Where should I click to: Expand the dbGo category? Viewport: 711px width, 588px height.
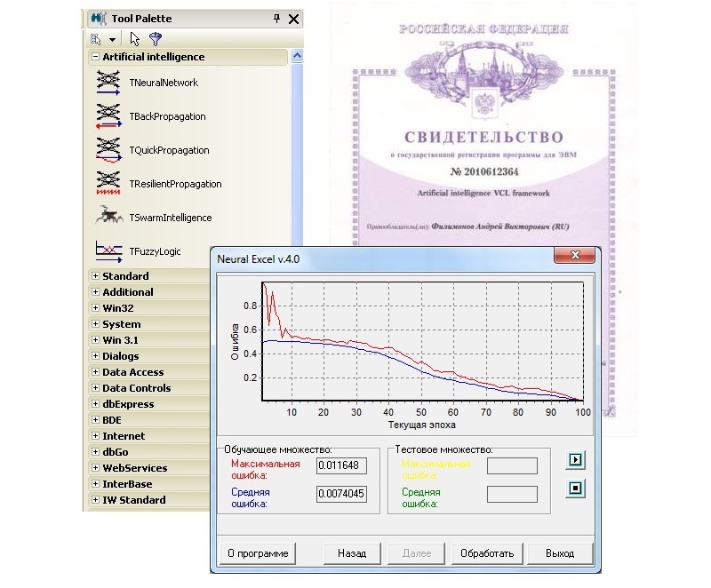point(95,451)
